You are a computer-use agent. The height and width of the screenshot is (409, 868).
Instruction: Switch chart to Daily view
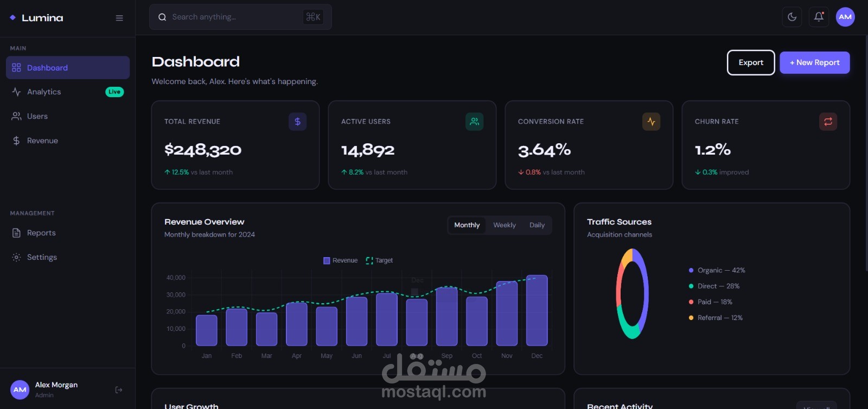(x=537, y=225)
